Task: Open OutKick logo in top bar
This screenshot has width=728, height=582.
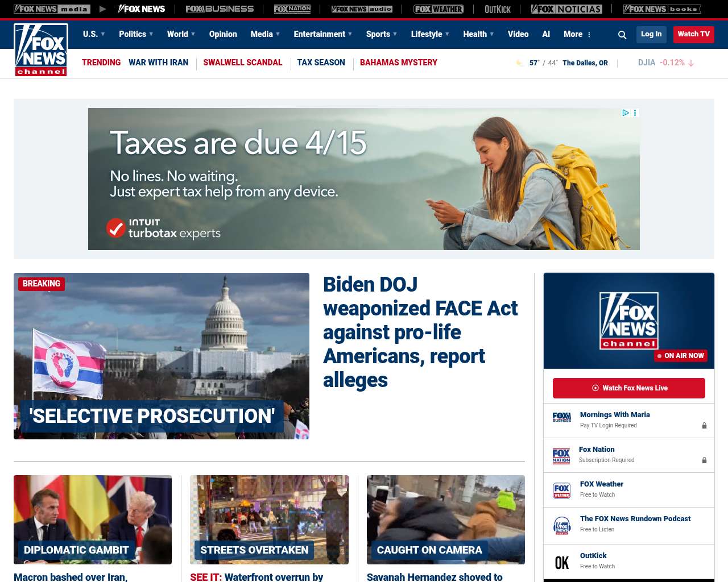Action: pos(498,9)
